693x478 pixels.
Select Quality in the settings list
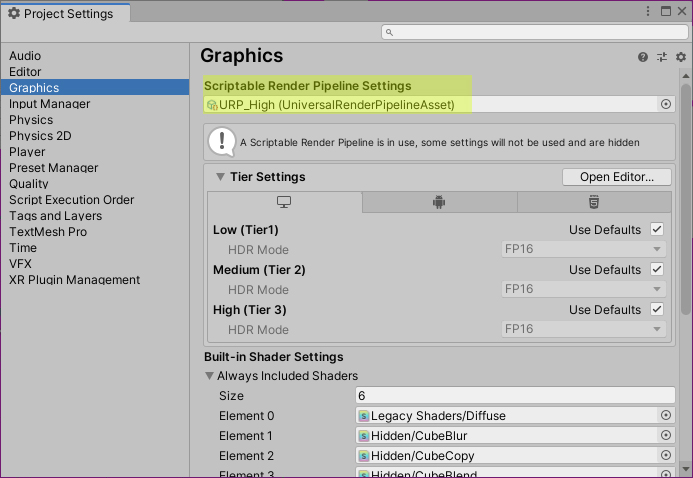point(29,184)
